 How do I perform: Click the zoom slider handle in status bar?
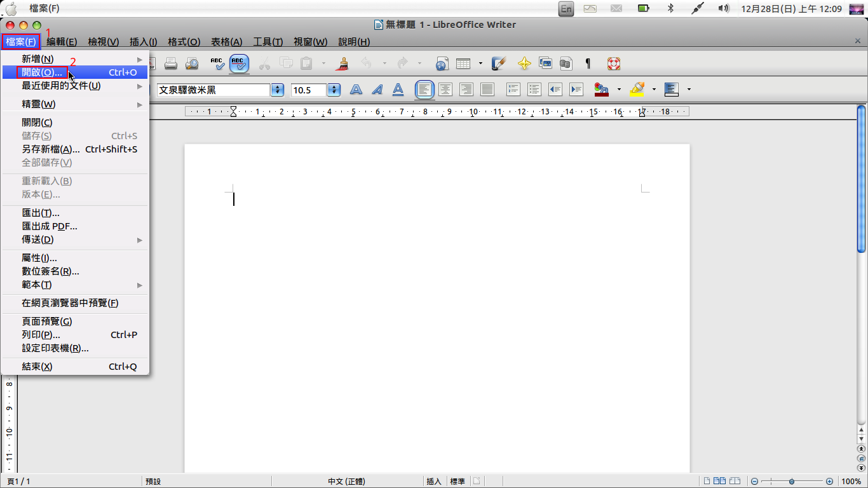[x=791, y=482]
